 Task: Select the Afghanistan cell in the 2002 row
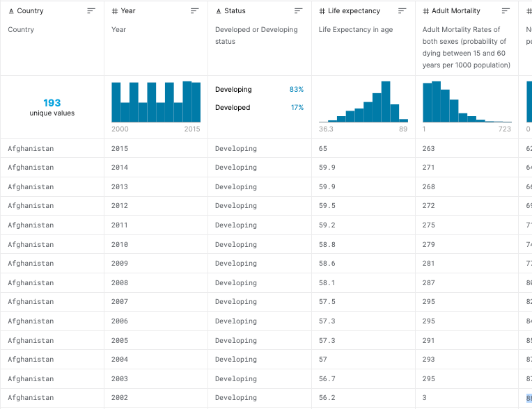(31, 398)
